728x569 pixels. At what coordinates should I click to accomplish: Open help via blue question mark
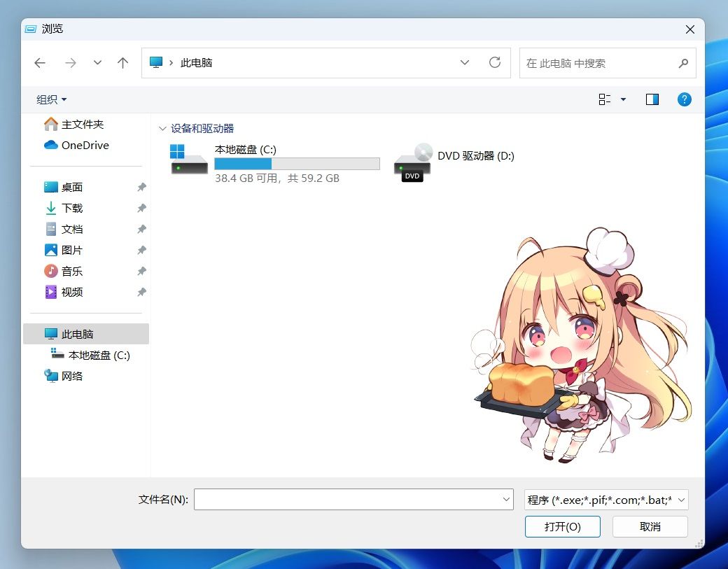685,99
